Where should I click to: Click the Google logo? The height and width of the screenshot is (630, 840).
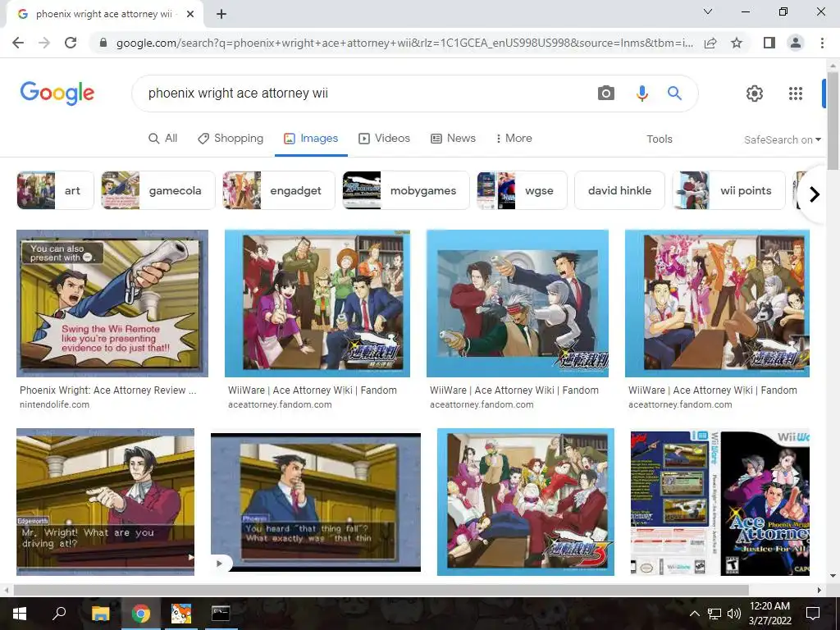pyautogui.click(x=57, y=94)
